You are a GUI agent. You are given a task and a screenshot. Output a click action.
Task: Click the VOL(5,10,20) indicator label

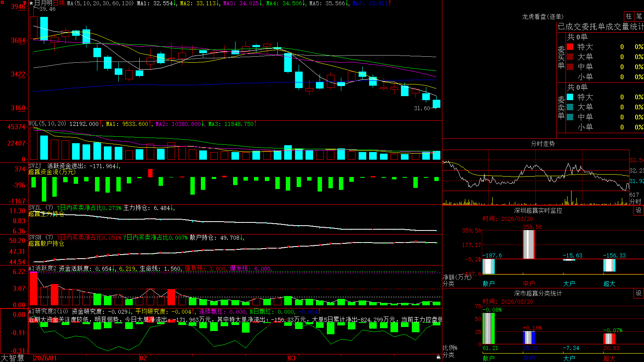(x=47, y=124)
